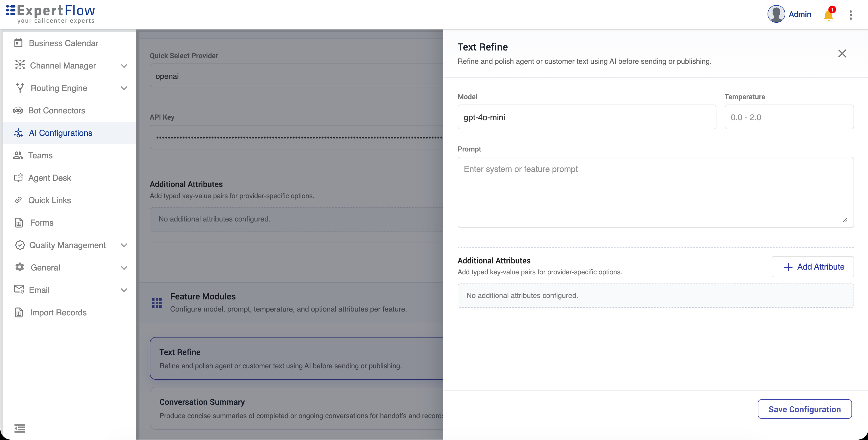The height and width of the screenshot is (440, 868).
Task: Click the Import Records file icon
Action: 19,312
